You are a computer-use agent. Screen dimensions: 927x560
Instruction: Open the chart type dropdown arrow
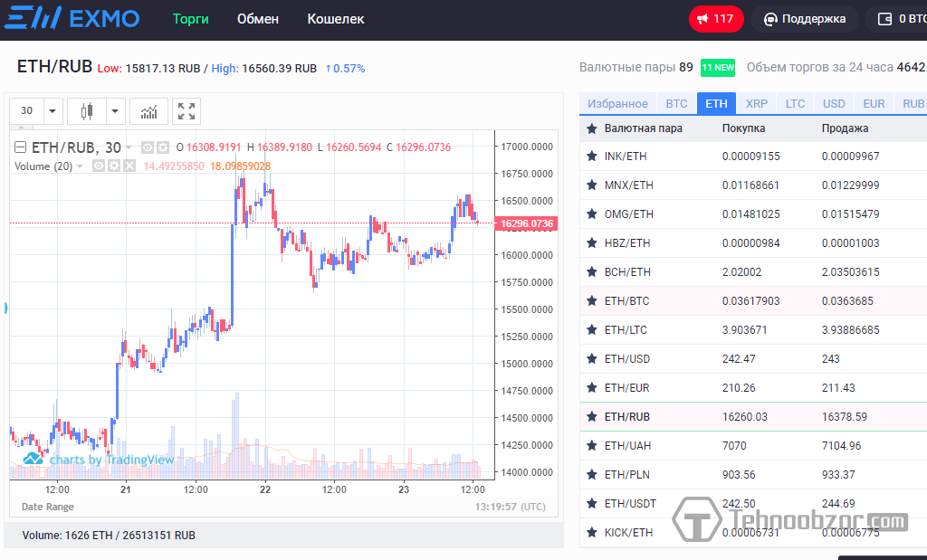click(x=115, y=111)
